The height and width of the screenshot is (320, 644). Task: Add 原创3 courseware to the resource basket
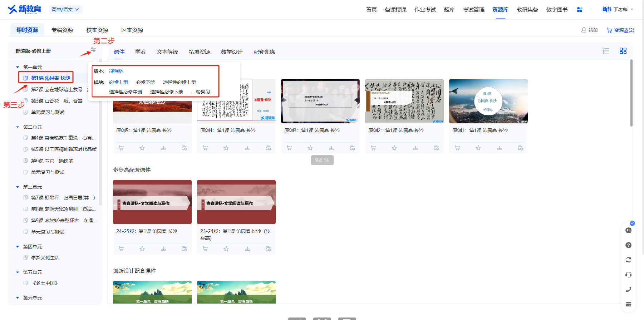289,148
